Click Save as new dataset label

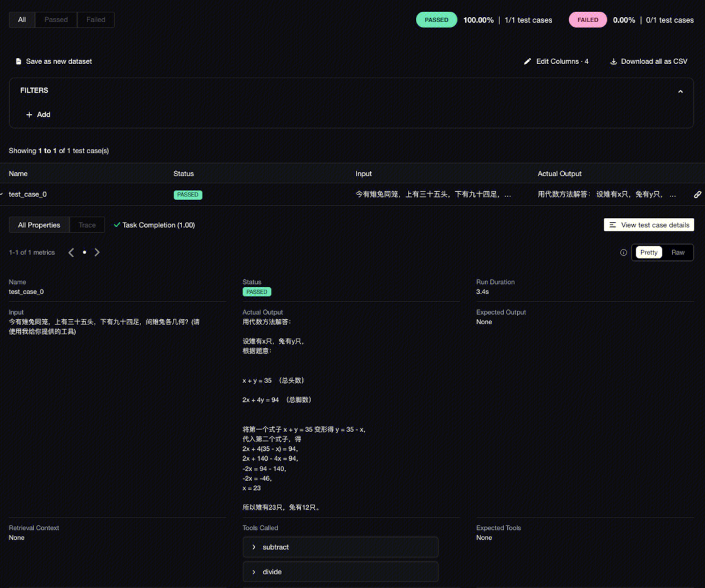pos(59,61)
